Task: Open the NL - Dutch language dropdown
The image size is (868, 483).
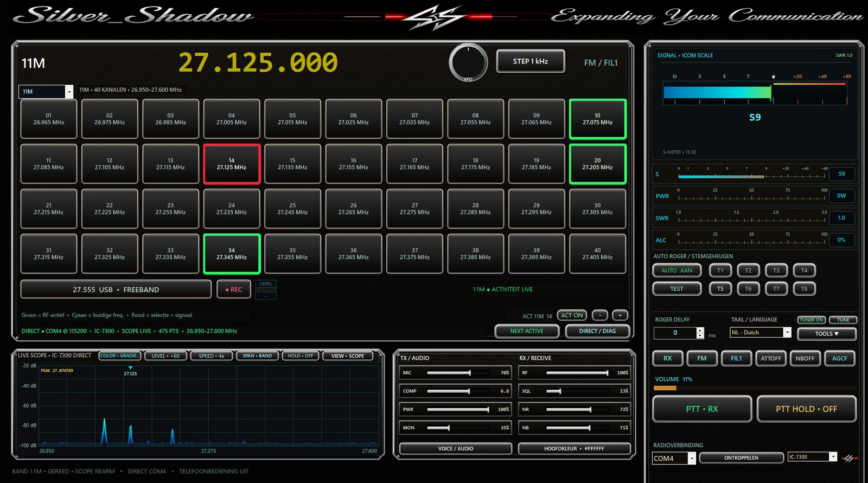Action: [761, 333]
